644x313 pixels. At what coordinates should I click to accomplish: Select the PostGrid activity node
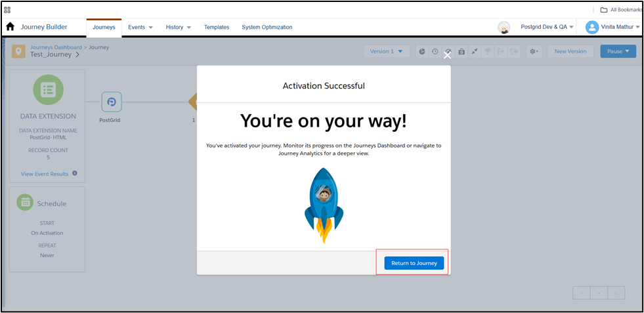[112, 102]
